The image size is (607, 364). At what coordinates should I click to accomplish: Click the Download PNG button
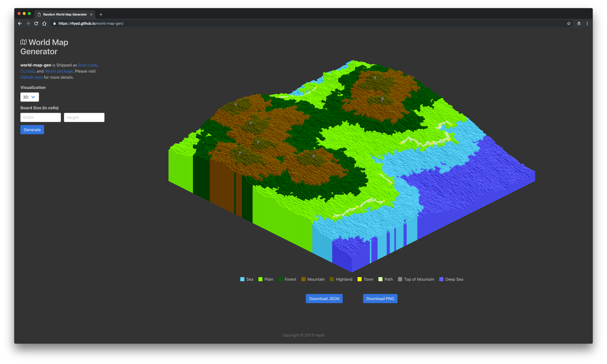tap(380, 299)
